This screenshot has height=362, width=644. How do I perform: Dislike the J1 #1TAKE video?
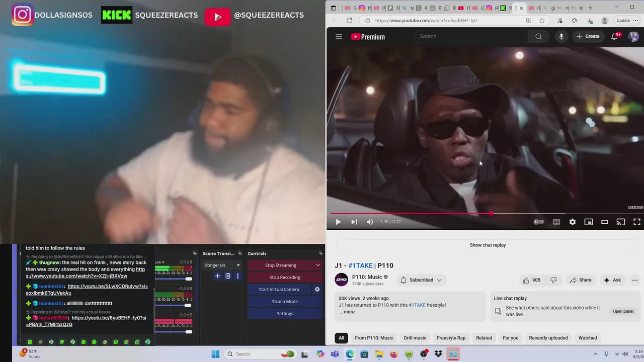pyautogui.click(x=553, y=280)
